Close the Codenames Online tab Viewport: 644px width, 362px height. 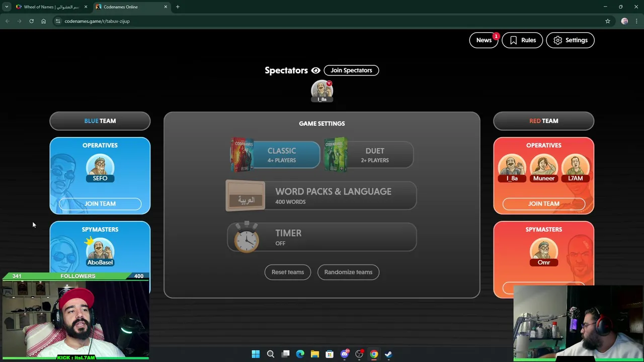166,7
